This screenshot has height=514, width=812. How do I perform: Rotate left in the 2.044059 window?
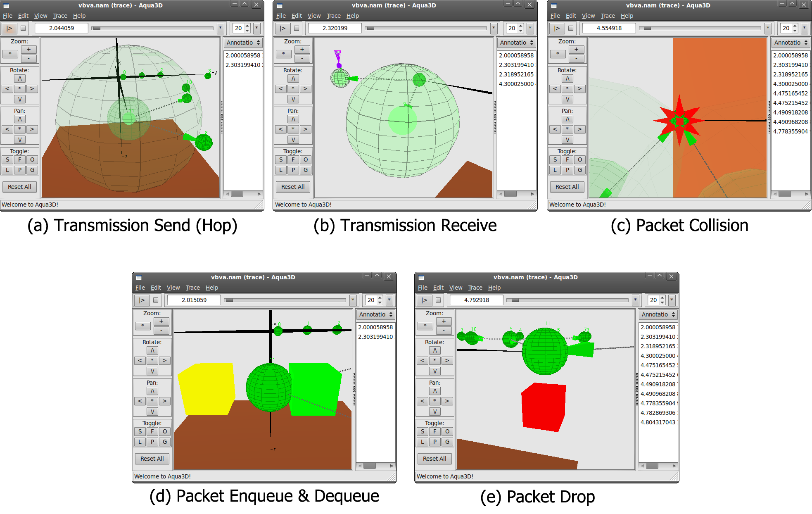pyautogui.click(x=7, y=89)
